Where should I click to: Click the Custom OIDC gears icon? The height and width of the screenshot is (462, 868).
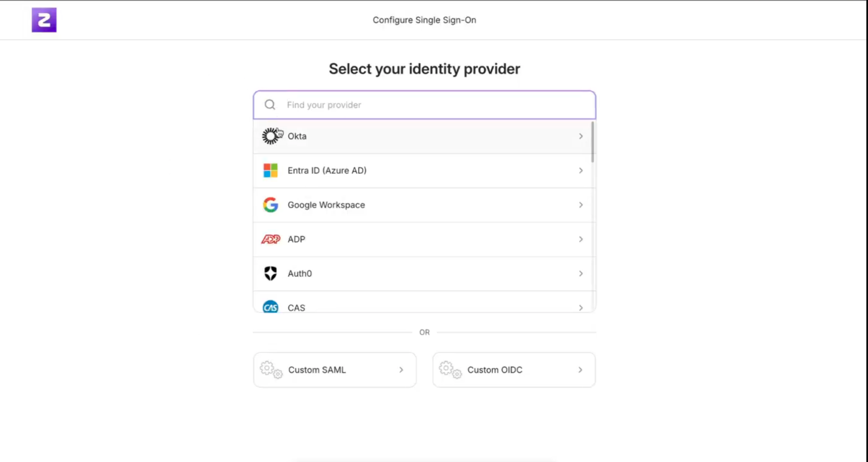(x=450, y=370)
